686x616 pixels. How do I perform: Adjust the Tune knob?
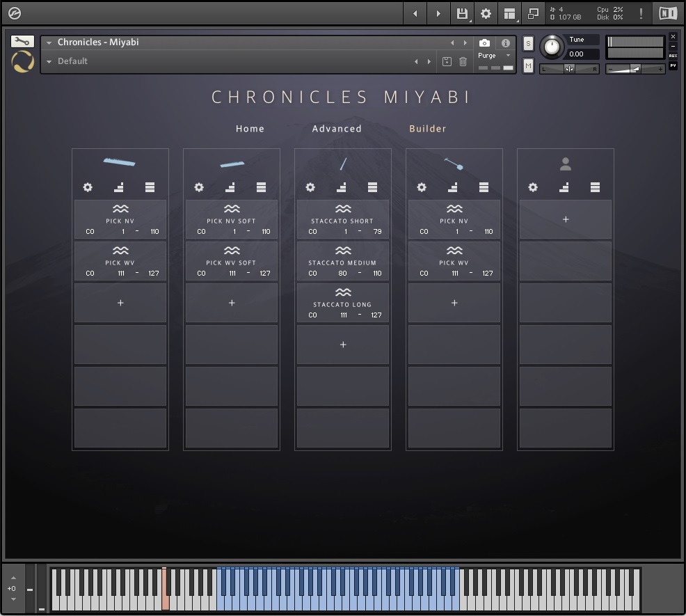pyautogui.click(x=552, y=47)
